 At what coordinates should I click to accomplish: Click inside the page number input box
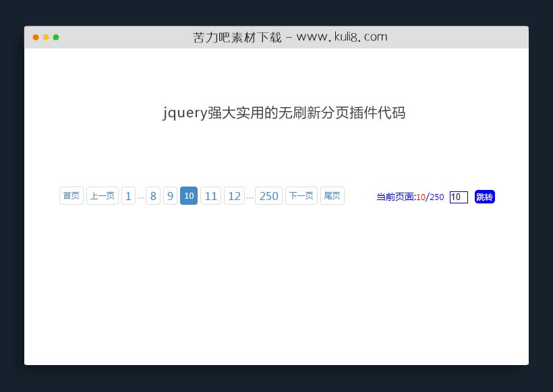pos(459,197)
